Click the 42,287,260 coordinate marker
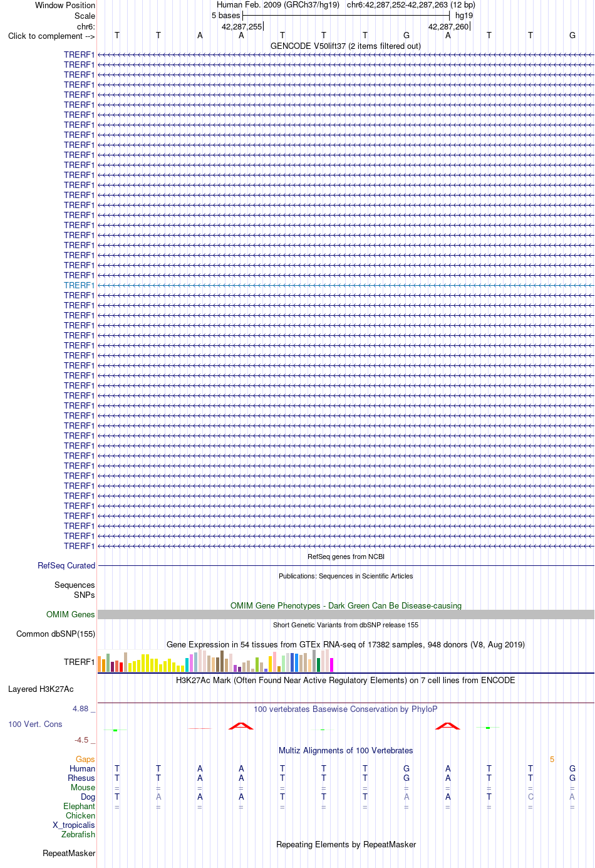 click(x=448, y=27)
